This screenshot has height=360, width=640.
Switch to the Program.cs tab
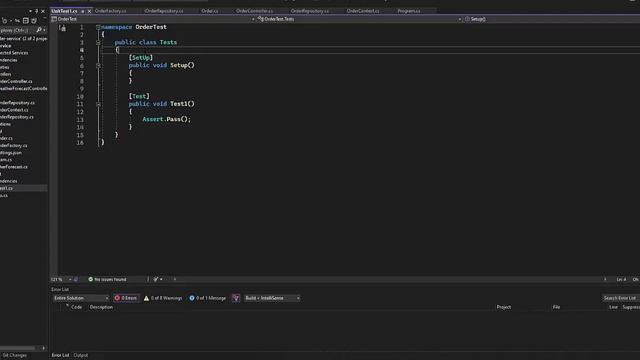[409, 11]
